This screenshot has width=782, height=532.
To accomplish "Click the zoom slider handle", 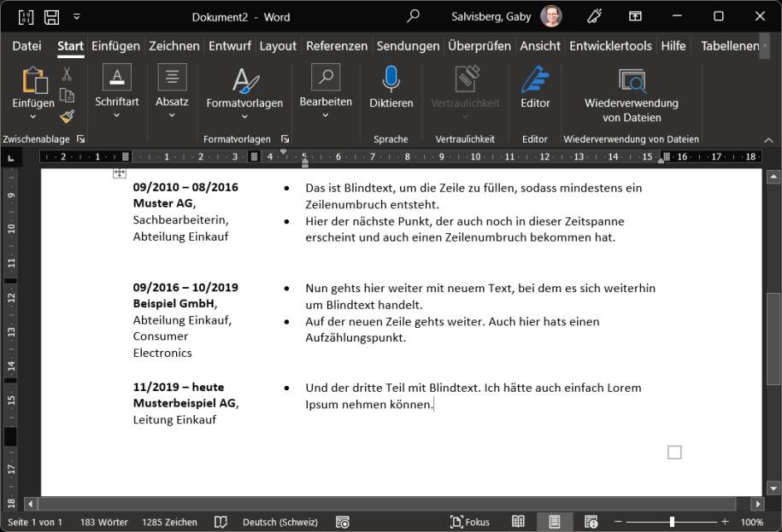I will (672, 522).
